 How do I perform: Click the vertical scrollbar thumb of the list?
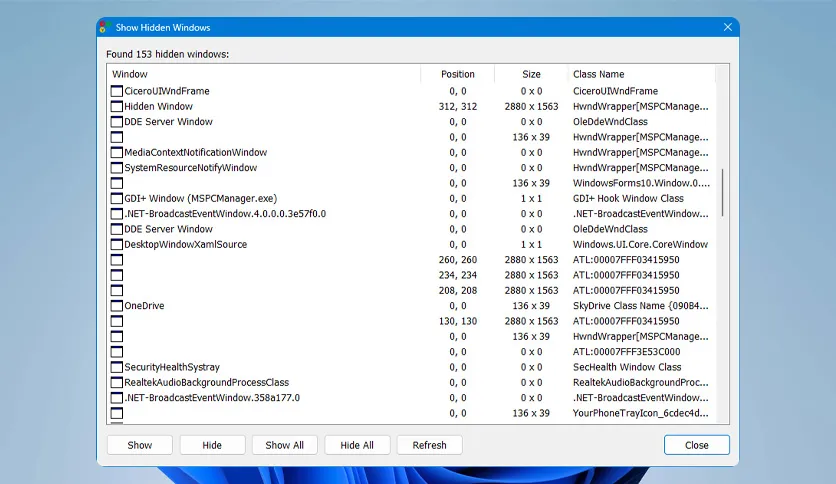point(722,192)
